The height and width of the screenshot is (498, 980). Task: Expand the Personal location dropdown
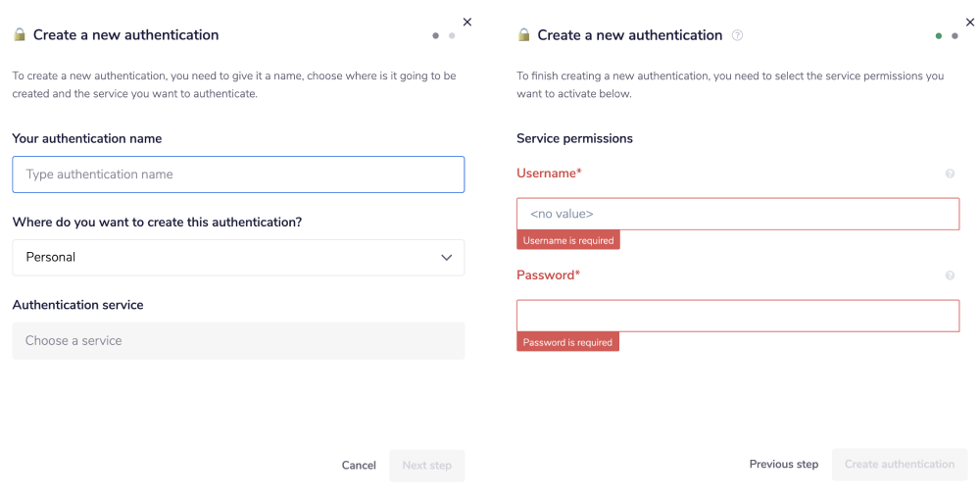238,258
